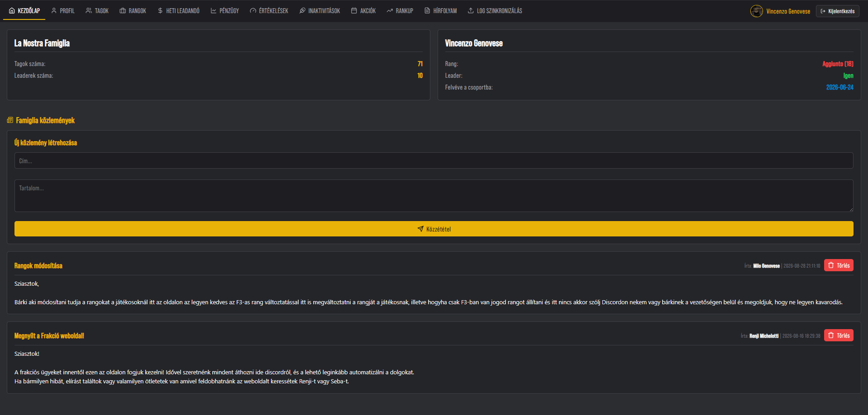Click the leader count value 10
Viewport: 868px width, 415px height.
[420, 75]
